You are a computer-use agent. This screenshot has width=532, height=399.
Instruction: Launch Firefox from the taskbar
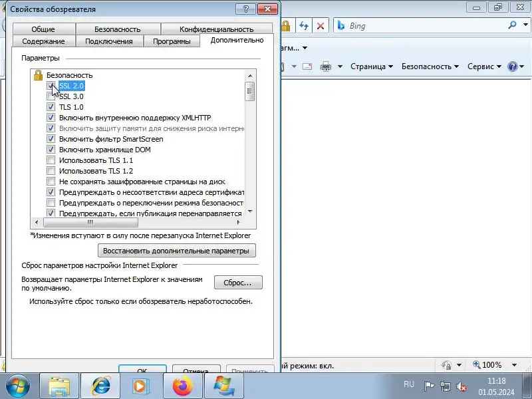tap(182, 386)
